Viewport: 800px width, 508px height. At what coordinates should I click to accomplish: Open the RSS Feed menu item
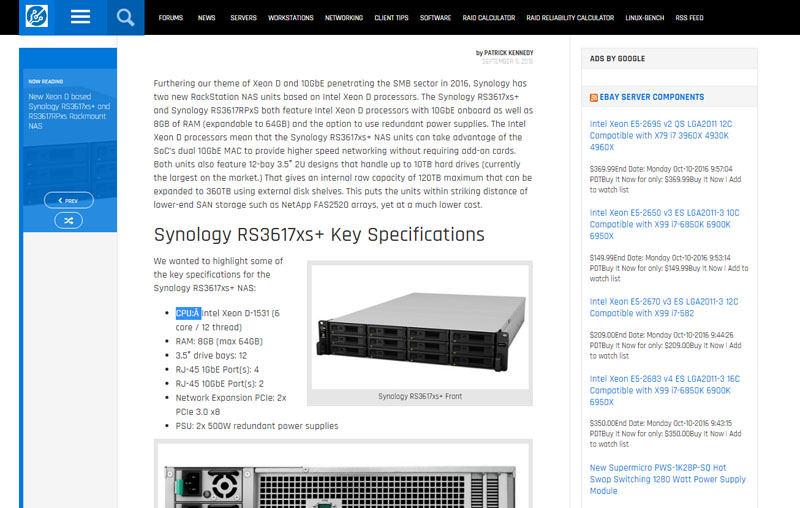coord(689,18)
